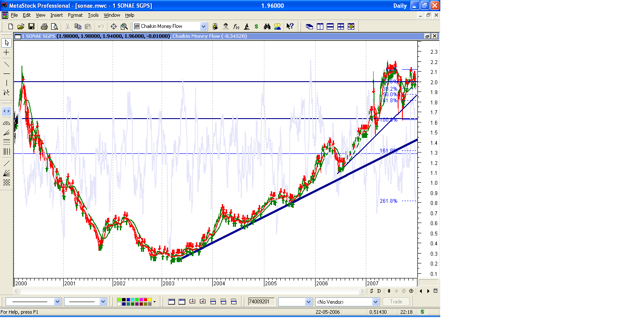Click the Trade button
This screenshot has width=644, height=330.
pos(396,302)
